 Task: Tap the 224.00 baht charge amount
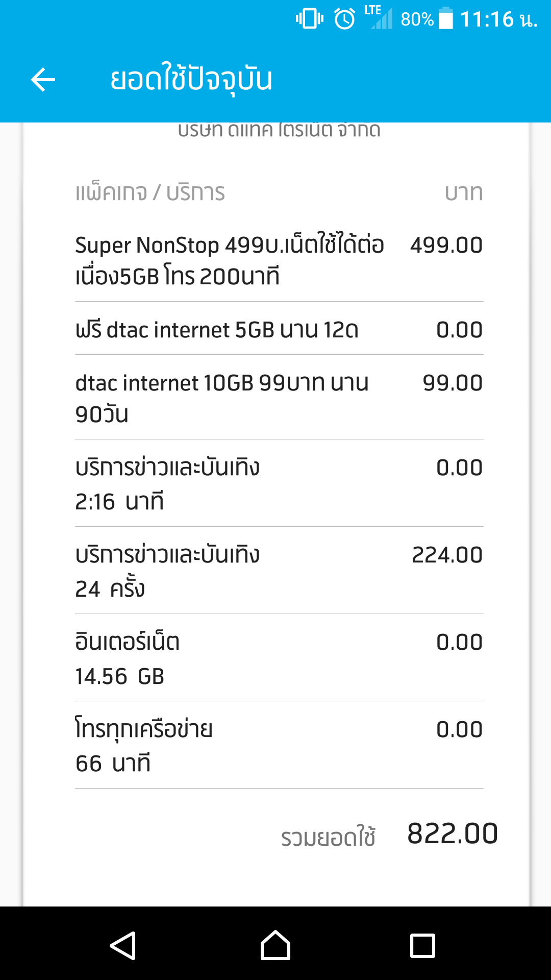447,555
